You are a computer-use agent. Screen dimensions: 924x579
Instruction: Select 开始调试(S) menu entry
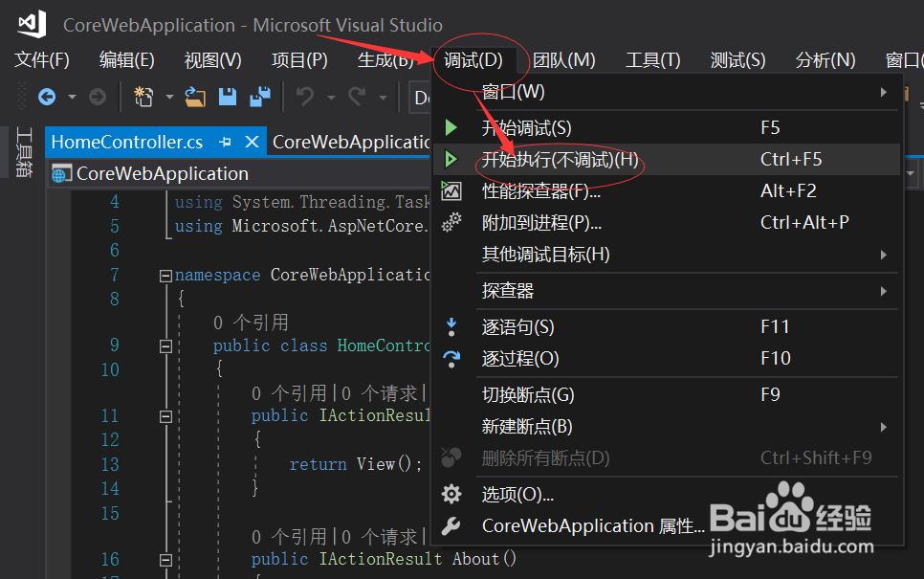pos(667,128)
